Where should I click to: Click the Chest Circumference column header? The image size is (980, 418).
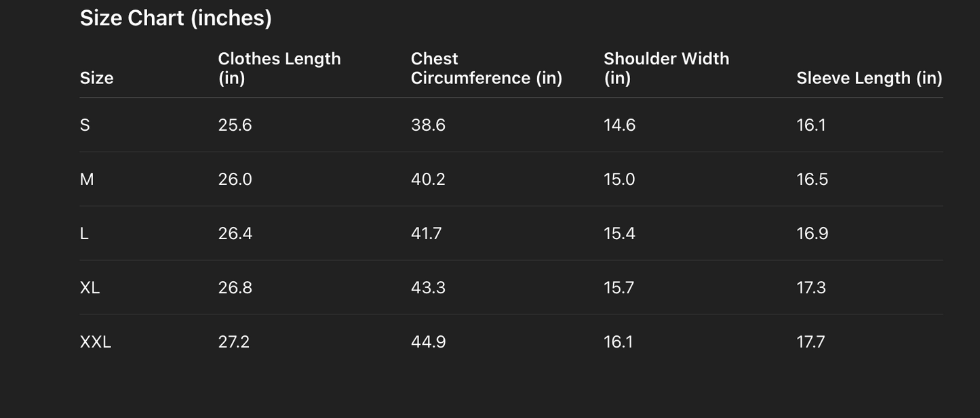pyautogui.click(x=486, y=68)
